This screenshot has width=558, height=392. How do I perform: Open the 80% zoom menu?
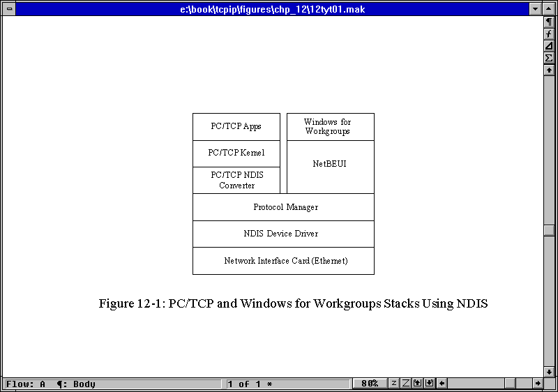pyautogui.click(x=370, y=384)
